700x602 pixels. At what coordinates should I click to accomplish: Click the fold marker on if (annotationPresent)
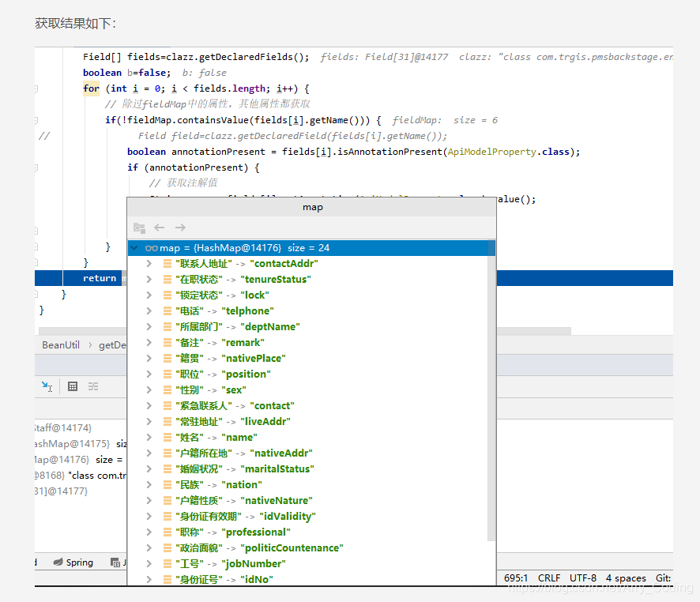(36, 167)
